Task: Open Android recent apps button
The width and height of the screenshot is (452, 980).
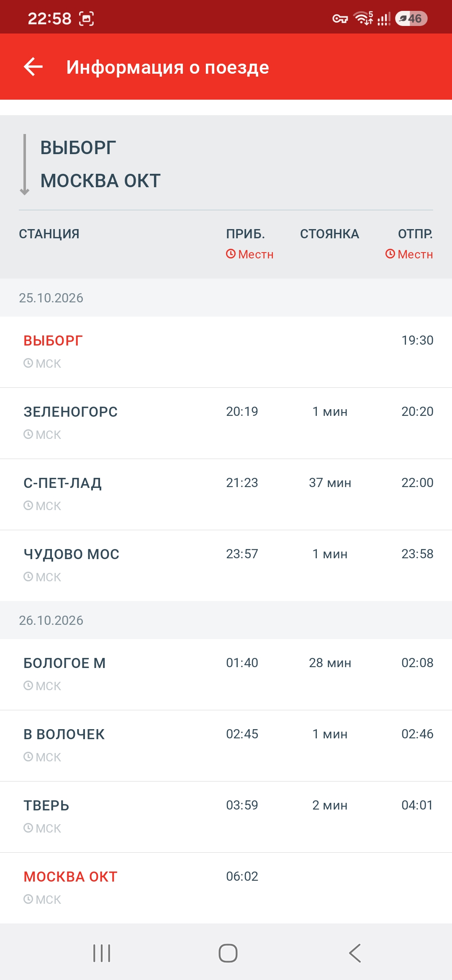Action: (102, 953)
